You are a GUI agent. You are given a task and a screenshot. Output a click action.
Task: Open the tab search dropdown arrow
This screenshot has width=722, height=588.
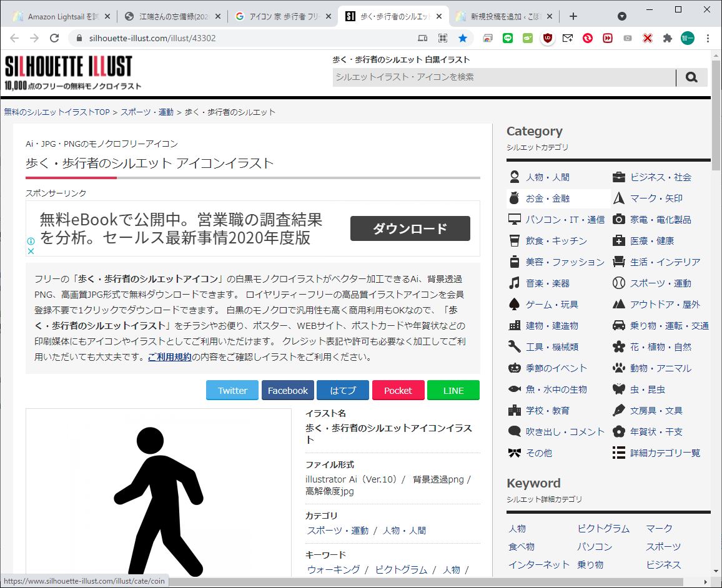[622, 16]
